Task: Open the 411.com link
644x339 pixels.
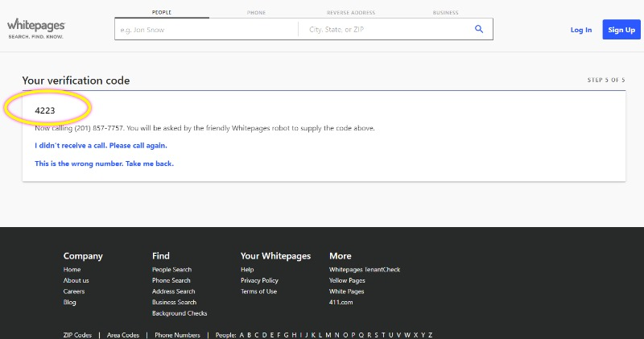Action: [x=341, y=302]
